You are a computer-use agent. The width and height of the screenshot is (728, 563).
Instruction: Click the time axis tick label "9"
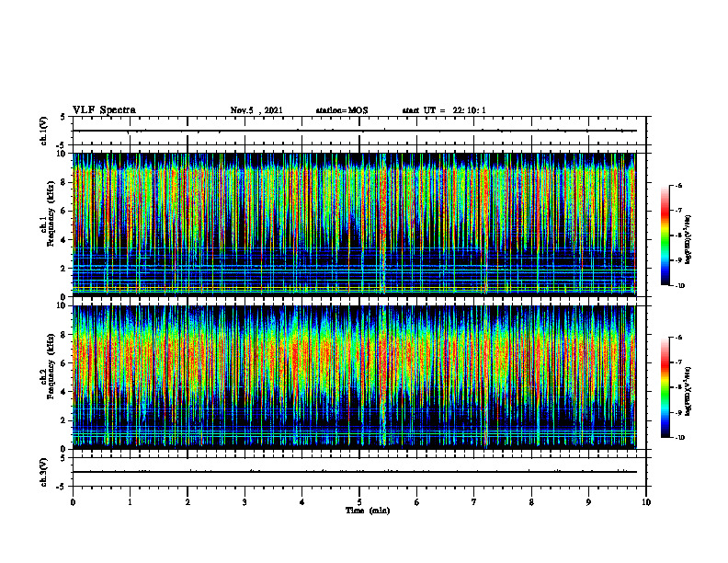click(588, 502)
